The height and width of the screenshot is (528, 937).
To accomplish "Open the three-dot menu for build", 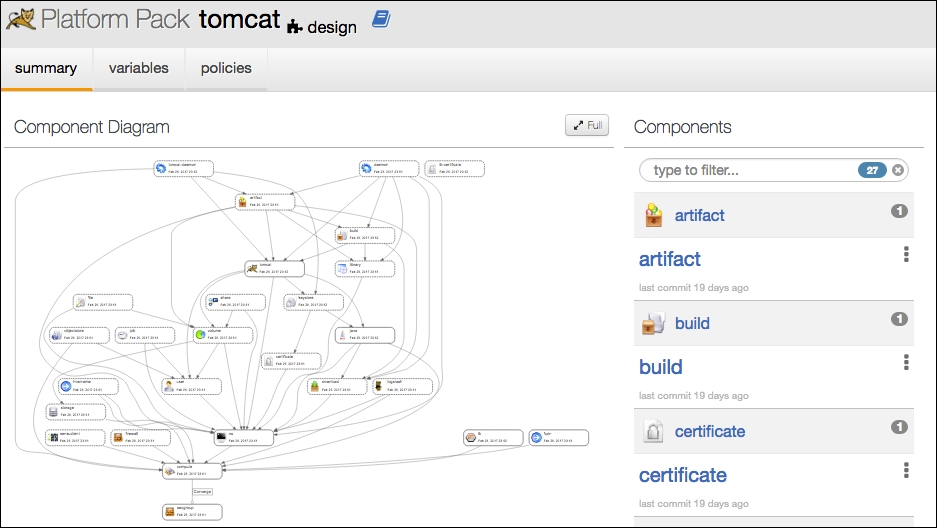I will tap(906, 363).
